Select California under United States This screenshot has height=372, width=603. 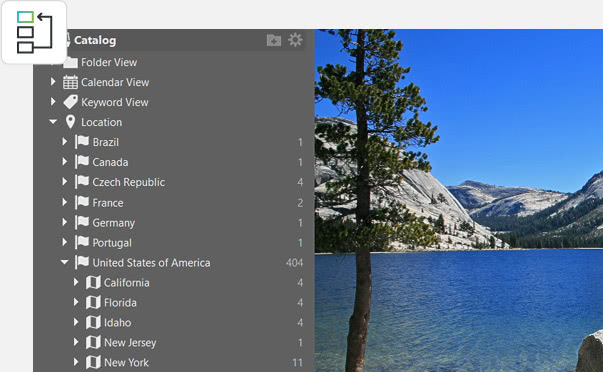click(x=127, y=283)
